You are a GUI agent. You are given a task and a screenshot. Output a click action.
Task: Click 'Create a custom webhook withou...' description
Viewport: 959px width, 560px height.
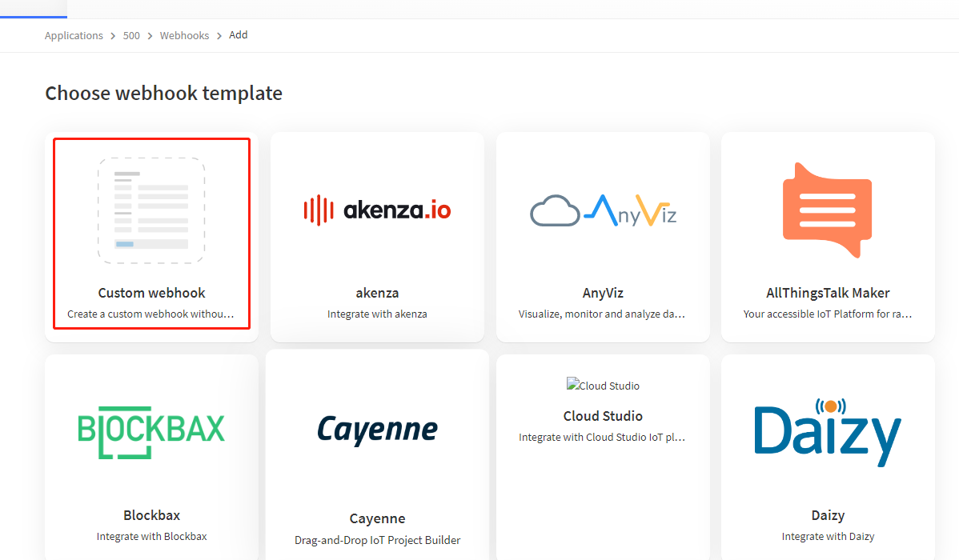(x=150, y=314)
